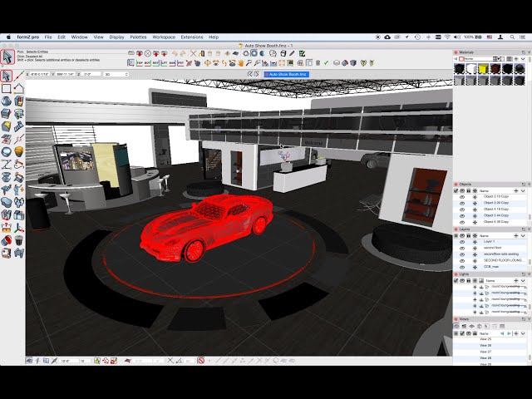Click the Z coordinate input field

pos(91,74)
